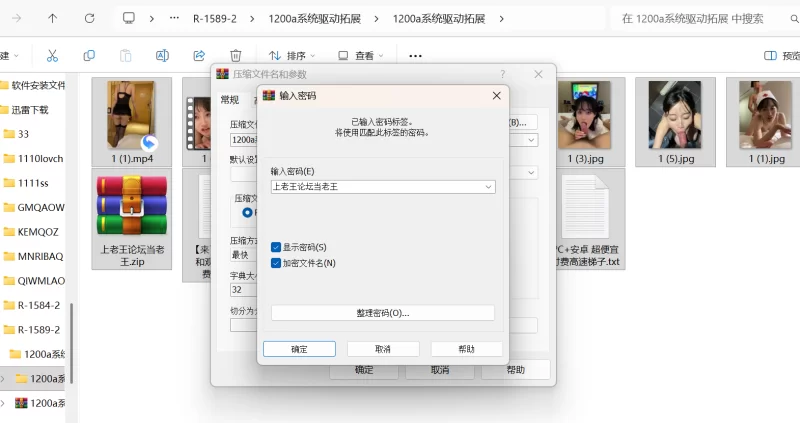Refresh the current folder view
This screenshot has width=800, height=423.
pos(89,18)
